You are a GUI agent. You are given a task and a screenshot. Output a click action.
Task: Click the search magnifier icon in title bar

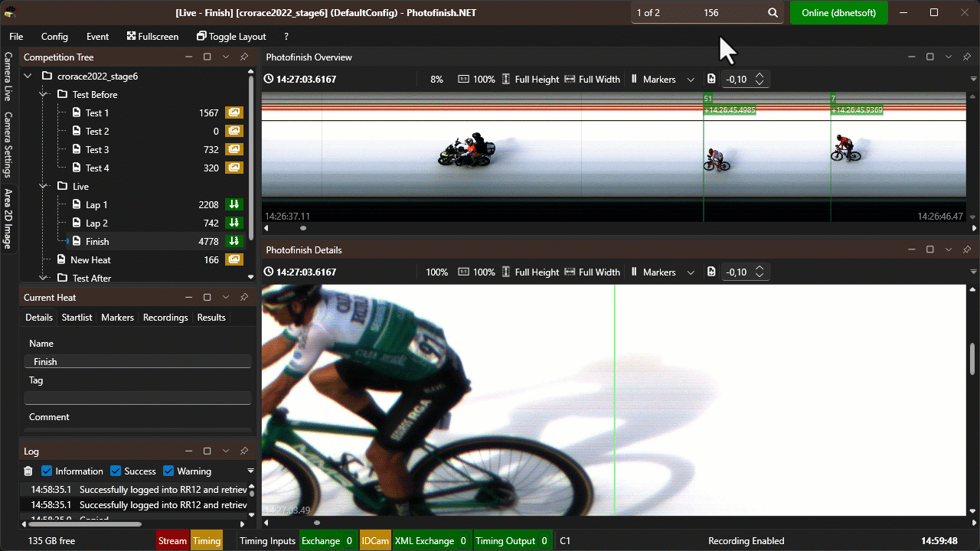coord(773,13)
